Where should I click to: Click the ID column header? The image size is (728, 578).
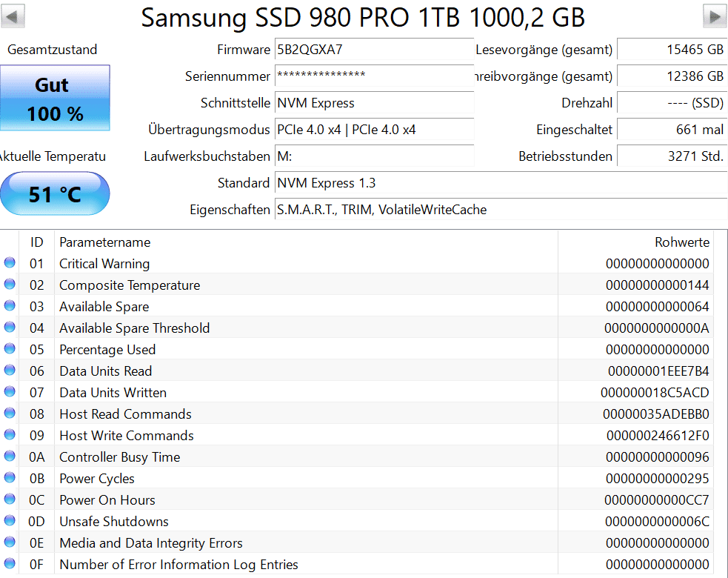click(x=37, y=242)
